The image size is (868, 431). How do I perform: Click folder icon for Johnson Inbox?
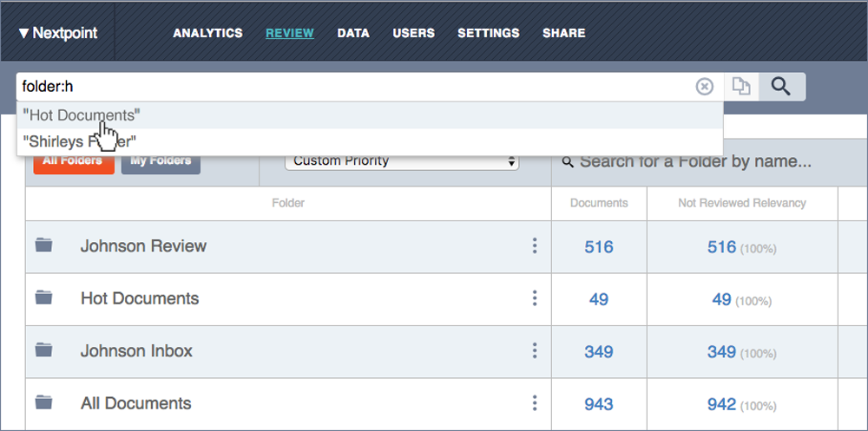(x=43, y=349)
